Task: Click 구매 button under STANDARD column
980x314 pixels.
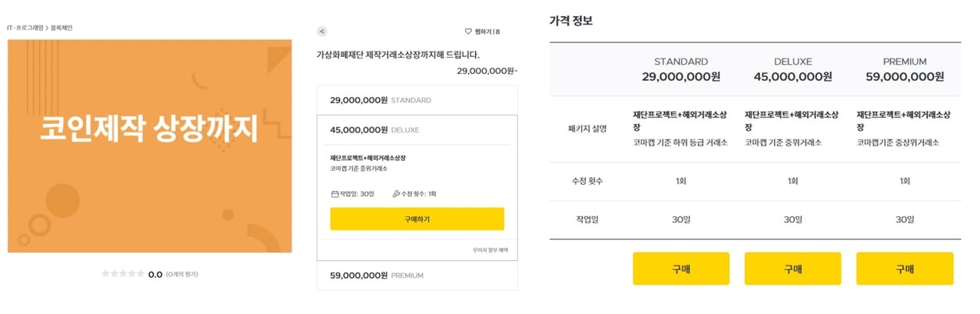Action: (x=681, y=269)
